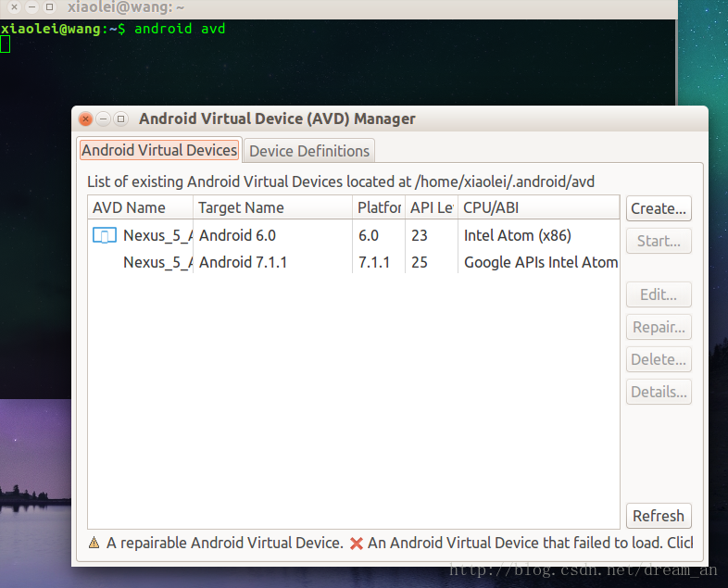This screenshot has width=728, height=588.
Task: Click the AVD Manager title bar
Action: click(390, 119)
